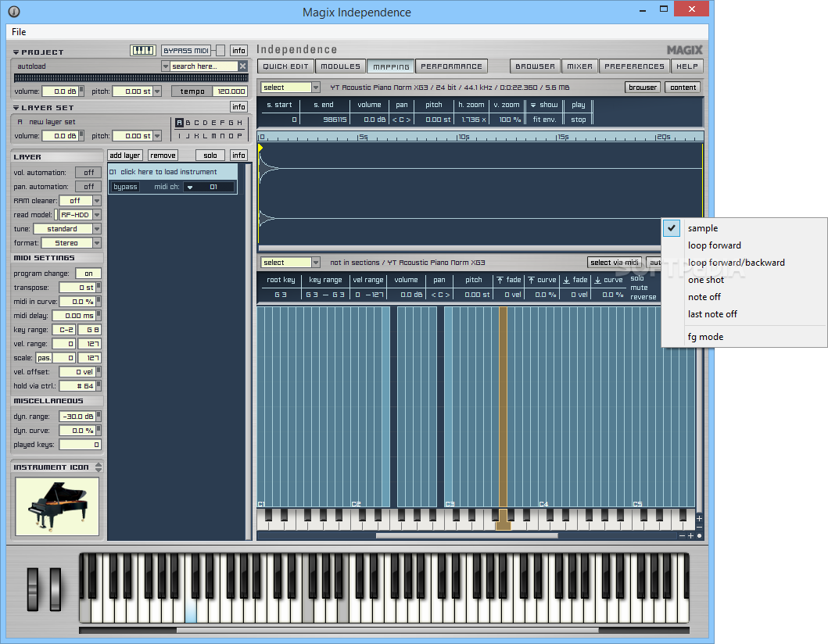
Task: Collapse the LAYER SET section triangle
Action: tap(16, 108)
